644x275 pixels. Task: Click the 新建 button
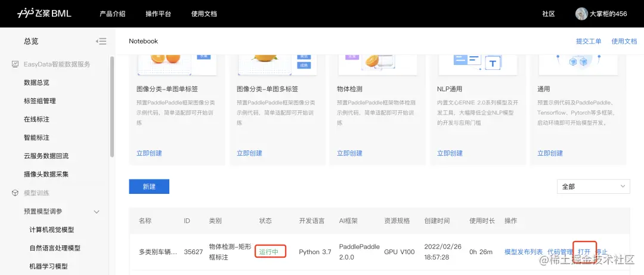pyautogui.click(x=149, y=186)
